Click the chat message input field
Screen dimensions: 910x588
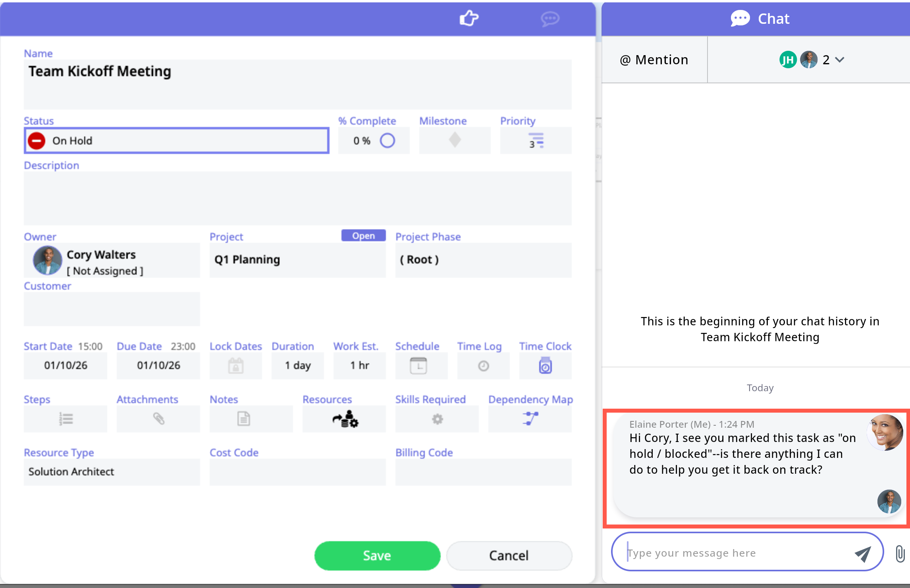[x=735, y=553]
